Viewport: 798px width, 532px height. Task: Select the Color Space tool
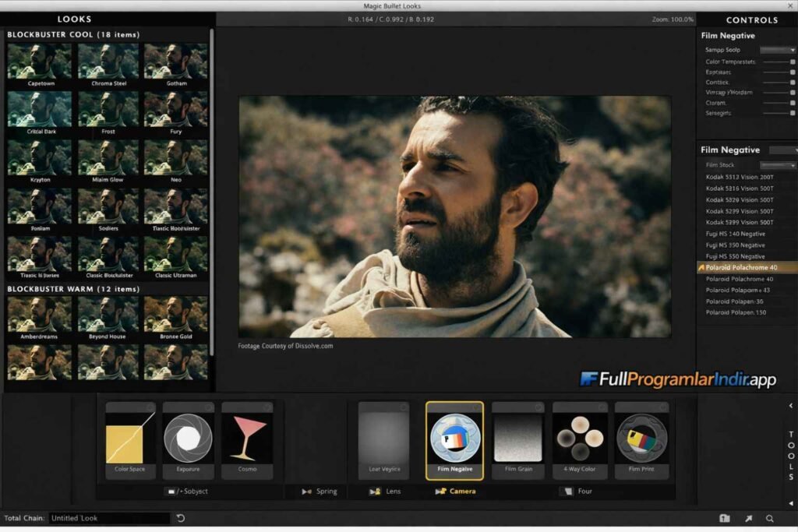pyautogui.click(x=129, y=440)
